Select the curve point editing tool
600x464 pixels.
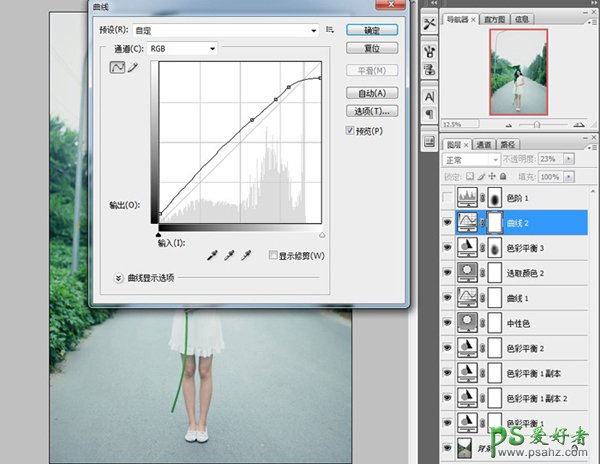(x=117, y=68)
